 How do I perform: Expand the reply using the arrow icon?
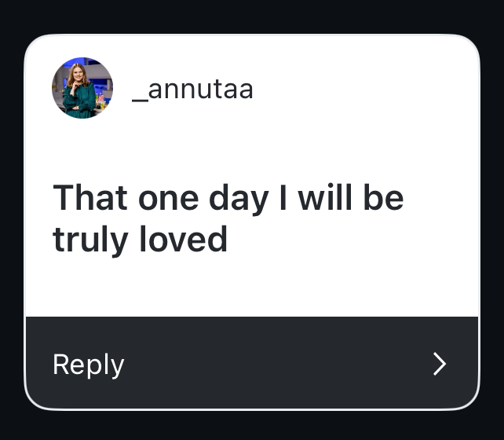(x=440, y=364)
